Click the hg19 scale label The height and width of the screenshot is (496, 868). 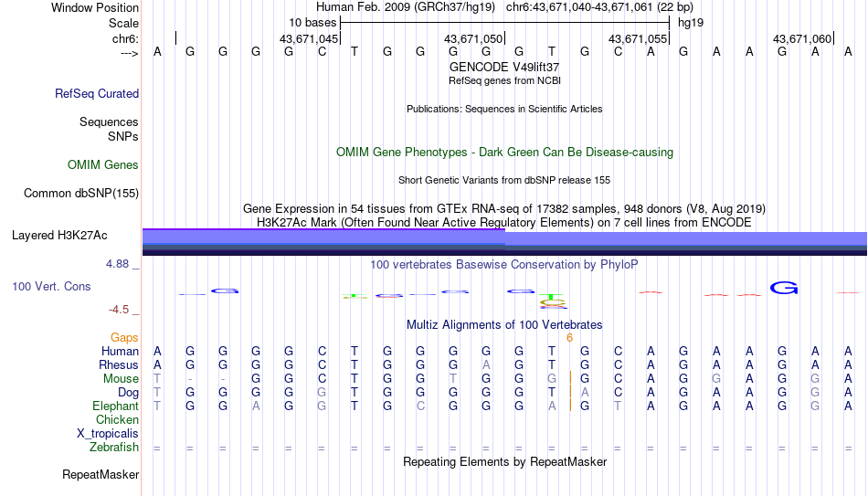coord(691,23)
